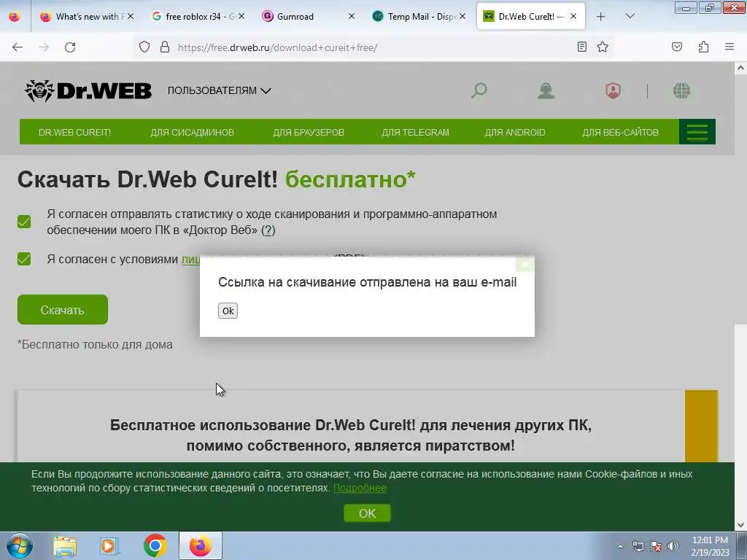Screen dimensions: 747x560
Task: Open Save to Pocket icon
Action: [x=677, y=47]
